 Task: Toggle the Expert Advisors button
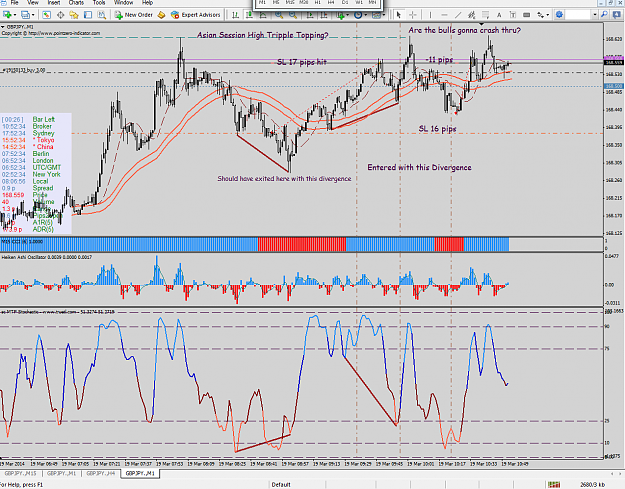point(195,15)
